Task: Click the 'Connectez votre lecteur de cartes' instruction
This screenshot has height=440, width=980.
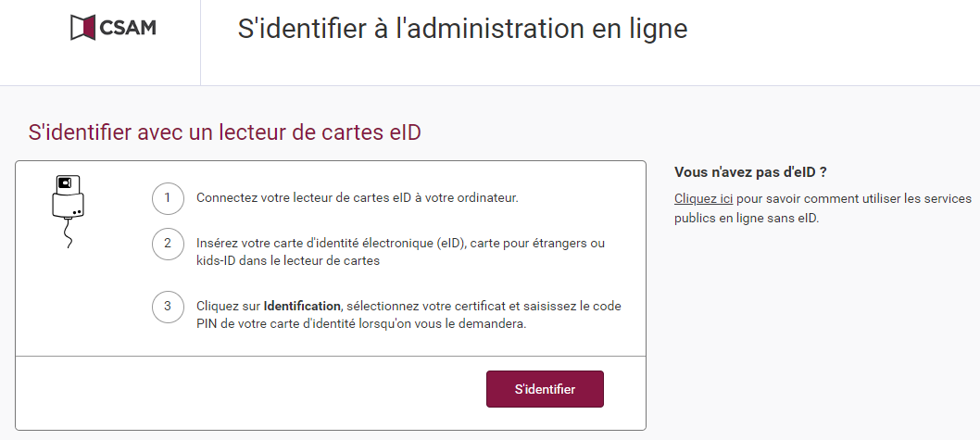Action: (357, 198)
